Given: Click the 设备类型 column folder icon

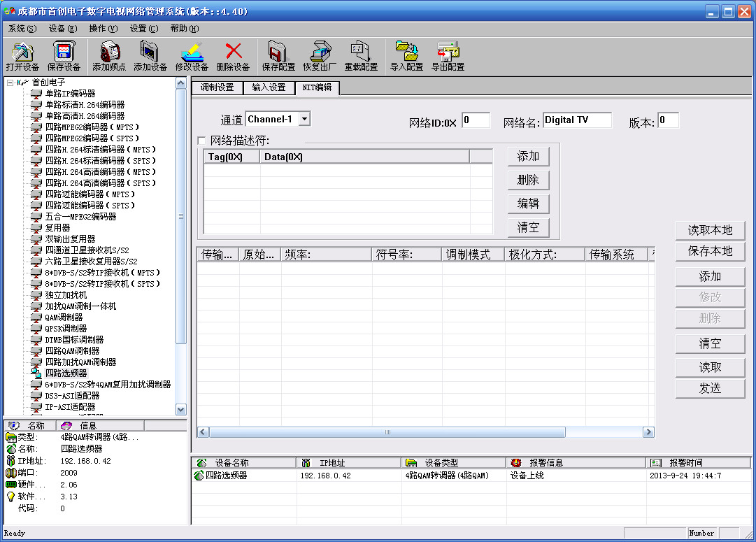Looking at the screenshot, I should [411, 463].
